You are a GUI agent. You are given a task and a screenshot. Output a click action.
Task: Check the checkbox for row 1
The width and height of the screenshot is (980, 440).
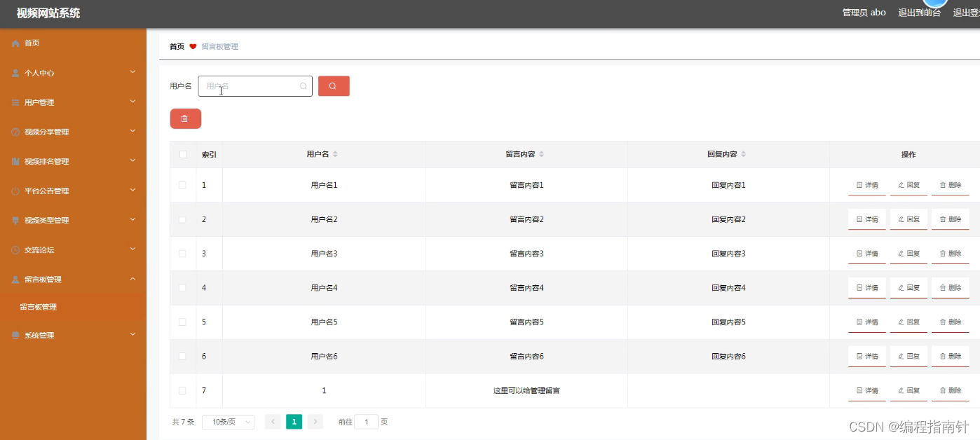(x=183, y=185)
